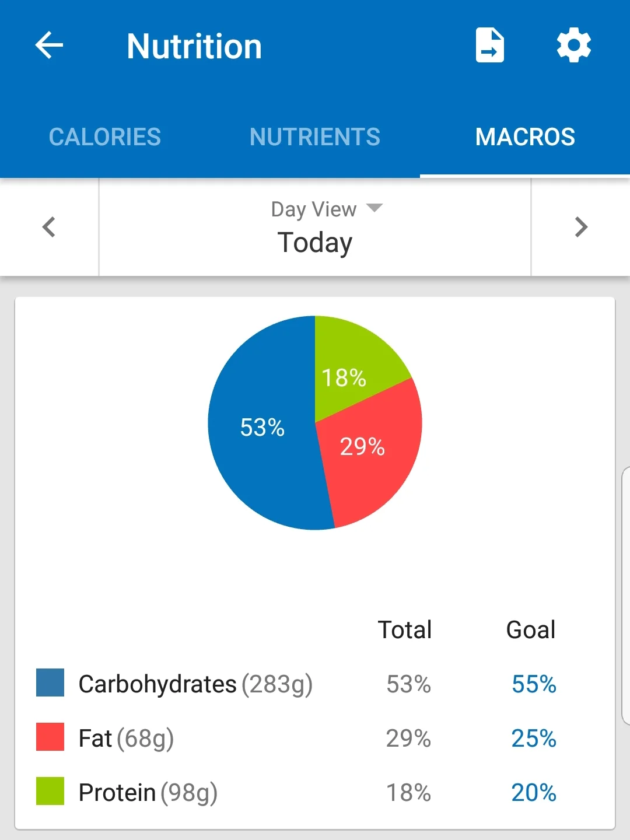Select the Macros tab
The width and height of the screenshot is (630, 840).
[525, 137]
